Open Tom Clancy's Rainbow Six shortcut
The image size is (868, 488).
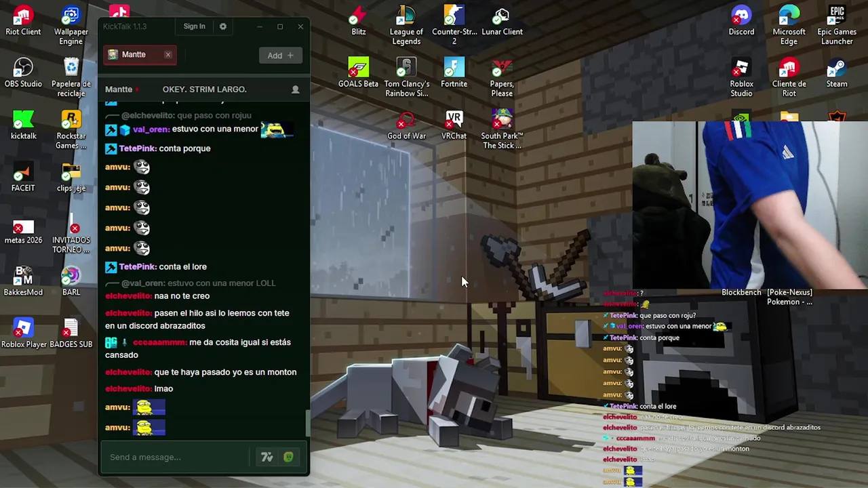tap(406, 77)
